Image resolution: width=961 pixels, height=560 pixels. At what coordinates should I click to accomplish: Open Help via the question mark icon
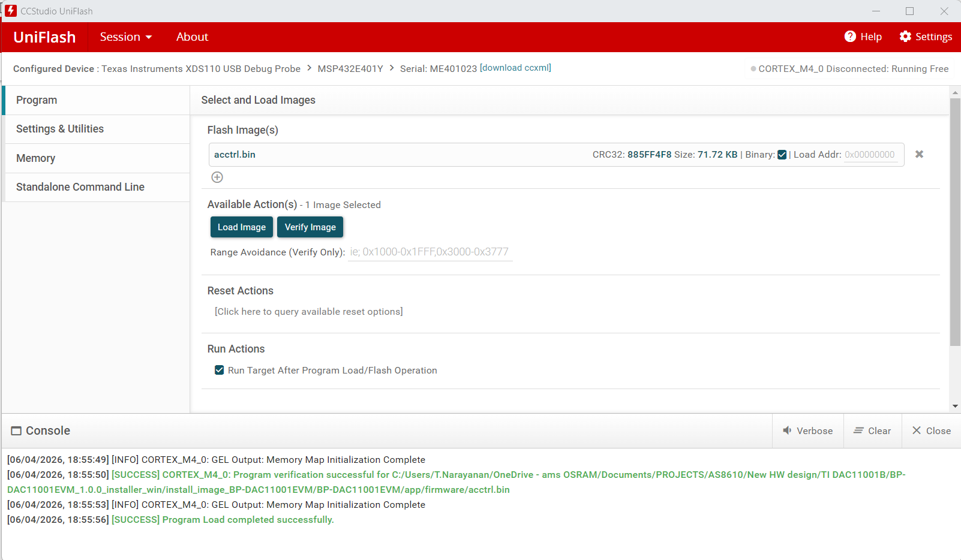850,37
